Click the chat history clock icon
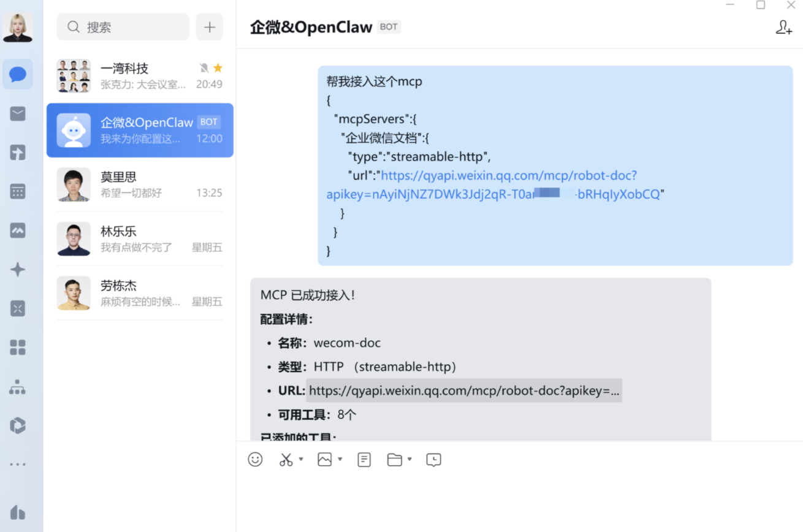Screen dimensions: 803x532 tap(433, 460)
